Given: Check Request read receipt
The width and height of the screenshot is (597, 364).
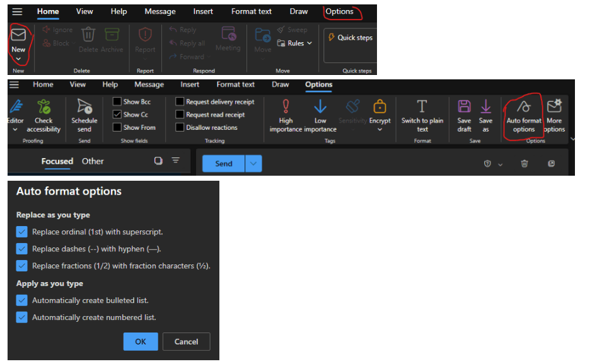Looking at the screenshot, I should coord(180,113).
